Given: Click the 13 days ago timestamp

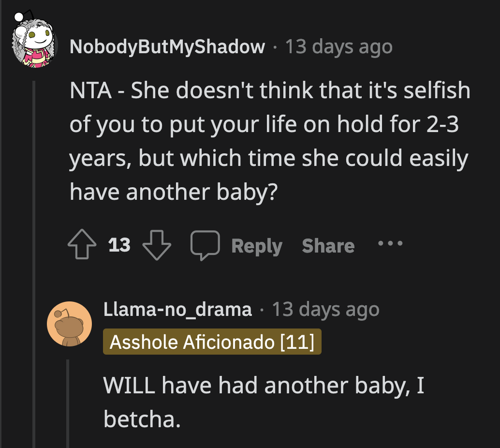Looking at the screenshot, I should tap(338, 46).
